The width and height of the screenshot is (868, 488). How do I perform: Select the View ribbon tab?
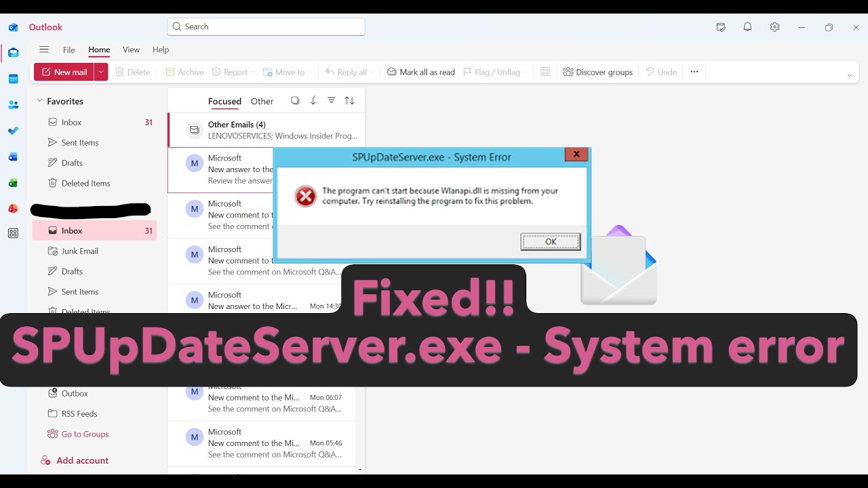click(131, 50)
